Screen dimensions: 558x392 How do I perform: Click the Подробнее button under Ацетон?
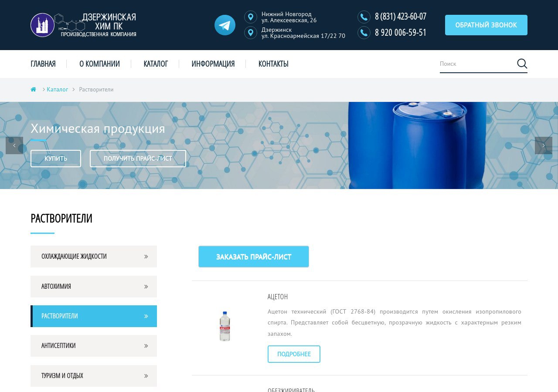pyautogui.click(x=294, y=354)
